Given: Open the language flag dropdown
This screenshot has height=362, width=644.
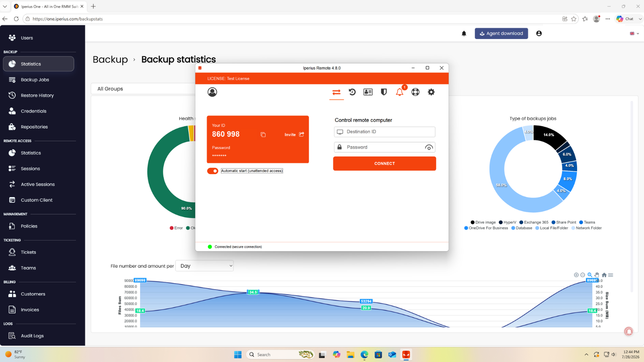Looking at the screenshot, I should [634, 33].
